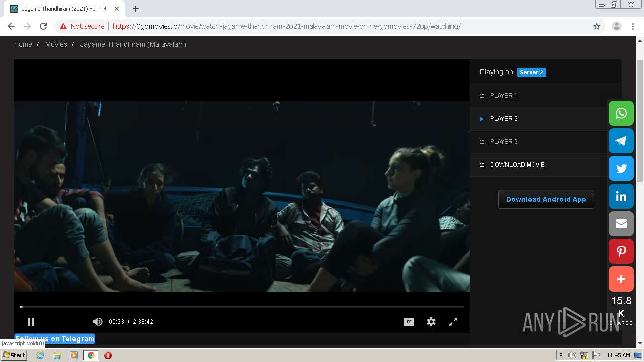Open more share options plus icon
The width and height of the screenshot is (644, 362).
click(x=621, y=279)
